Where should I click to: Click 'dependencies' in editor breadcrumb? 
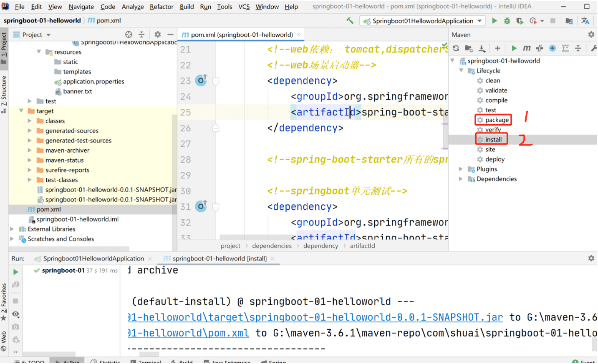coord(272,246)
